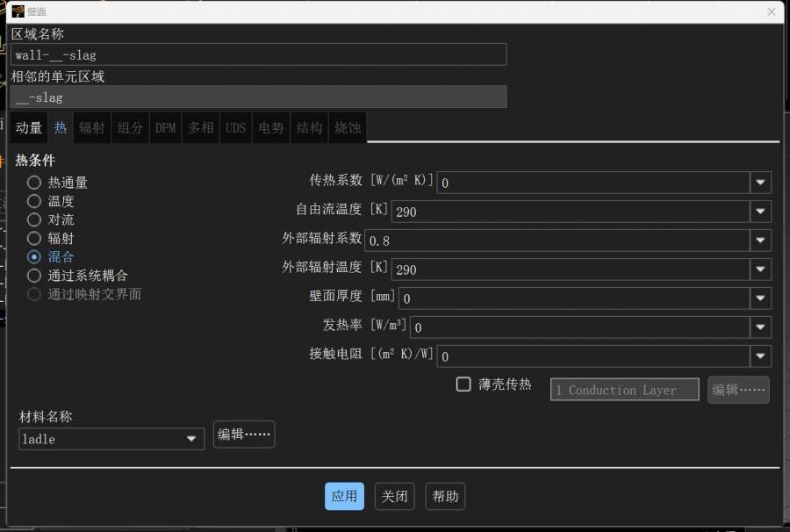Click the 区域名称 text field
This screenshot has width=790, height=532.
coord(259,54)
